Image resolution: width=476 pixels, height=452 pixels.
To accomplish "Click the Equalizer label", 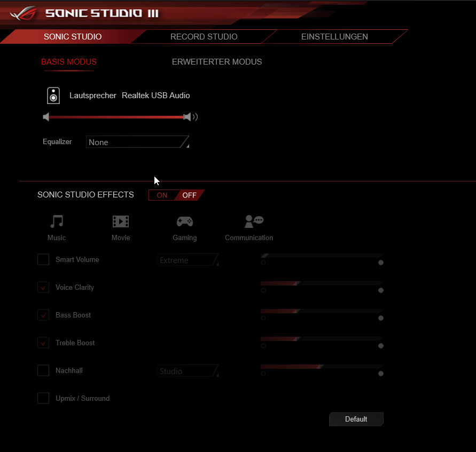I will [57, 142].
